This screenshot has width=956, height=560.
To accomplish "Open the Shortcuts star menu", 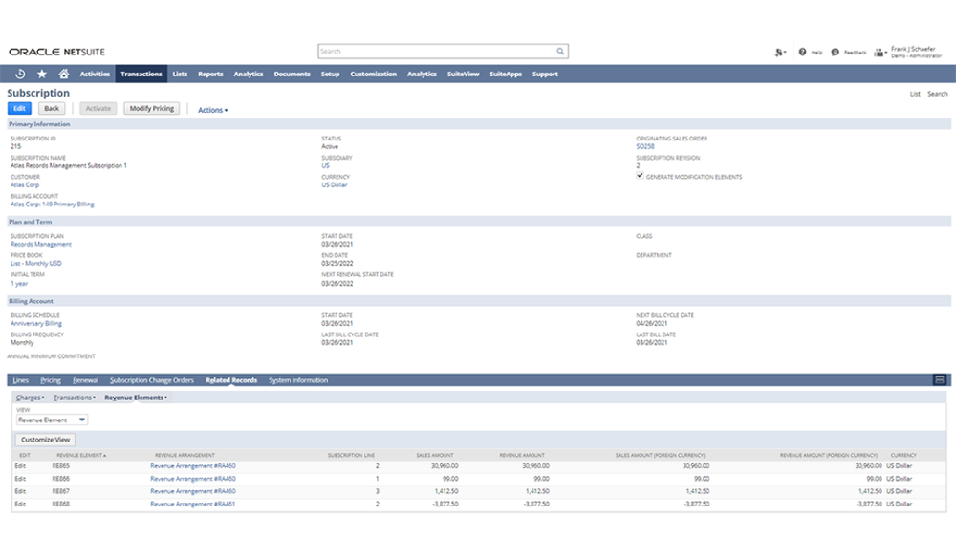I will (x=41, y=74).
